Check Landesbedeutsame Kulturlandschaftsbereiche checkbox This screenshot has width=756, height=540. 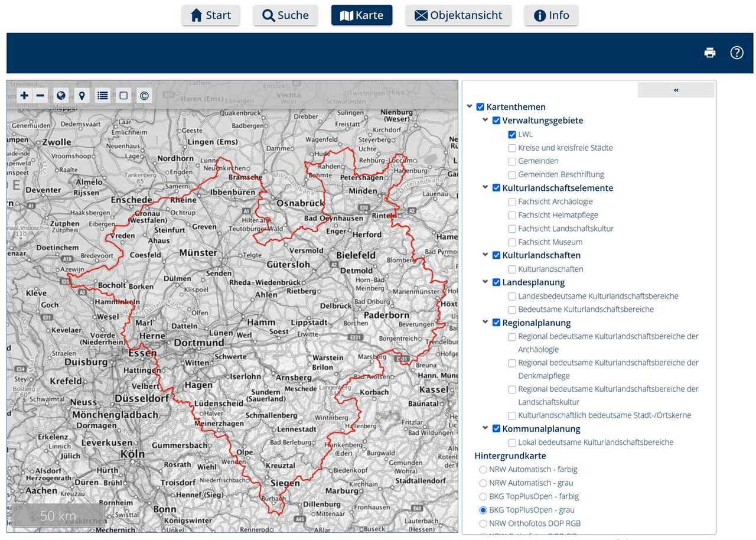coord(512,297)
